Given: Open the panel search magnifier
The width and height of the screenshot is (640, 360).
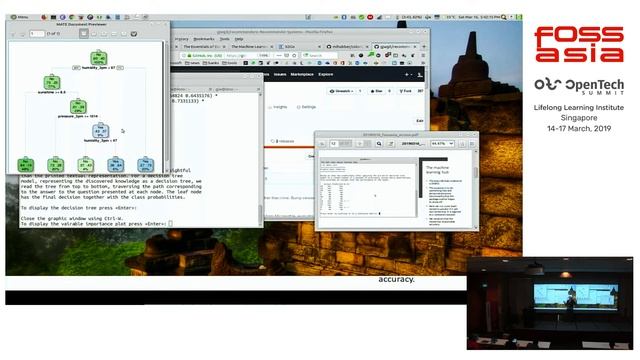Looking at the screenshot, I should [504, 17].
